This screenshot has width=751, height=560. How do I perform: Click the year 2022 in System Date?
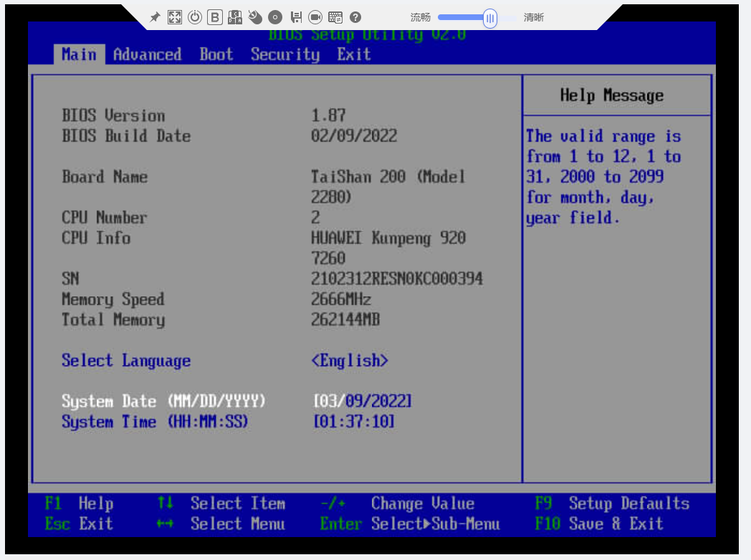(x=388, y=401)
